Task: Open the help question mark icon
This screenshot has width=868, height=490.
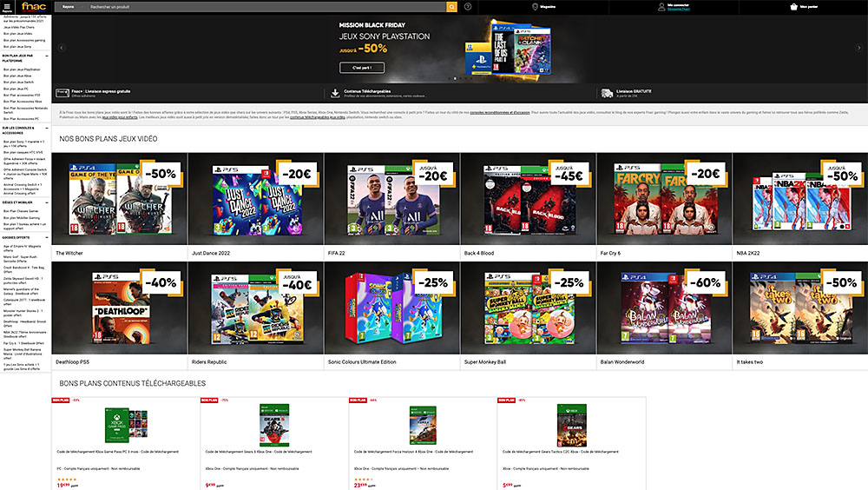Action: 469,7
